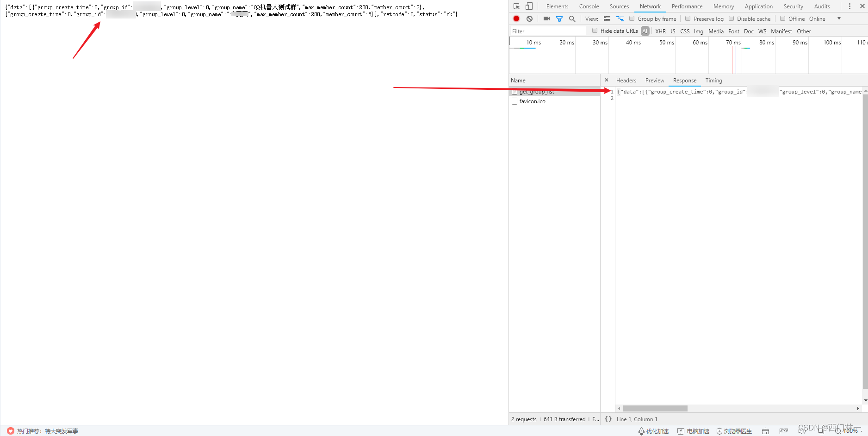The width and height of the screenshot is (868, 436).
Task: Launch 优化加速 rocket icon in taskbar
Action: coord(641,430)
